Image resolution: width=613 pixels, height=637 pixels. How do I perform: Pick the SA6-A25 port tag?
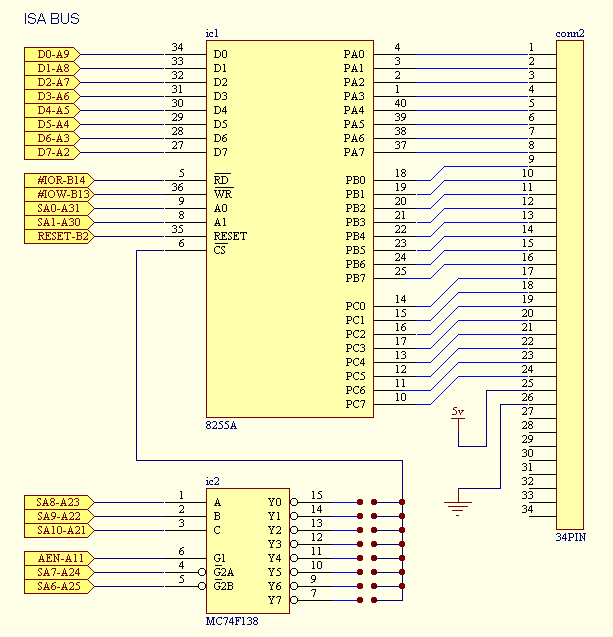[59, 587]
